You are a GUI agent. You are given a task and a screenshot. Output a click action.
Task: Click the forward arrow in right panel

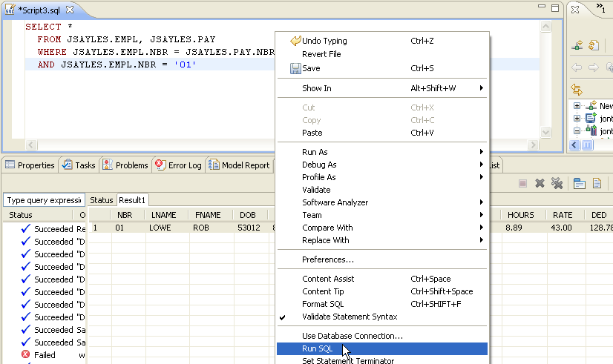[x=594, y=67]
